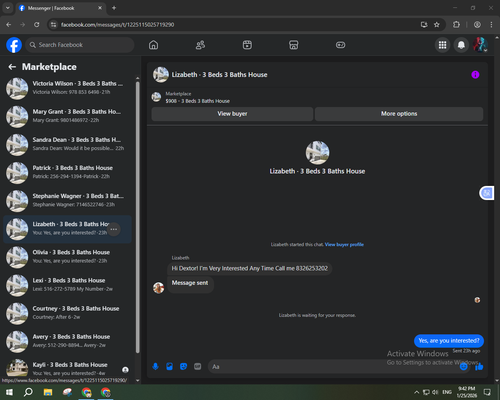Image resolution: width=500 pixels, height=400 pixels.
Task: Go back in browser history
Action: pyautogui.click(x=9, y=25)
